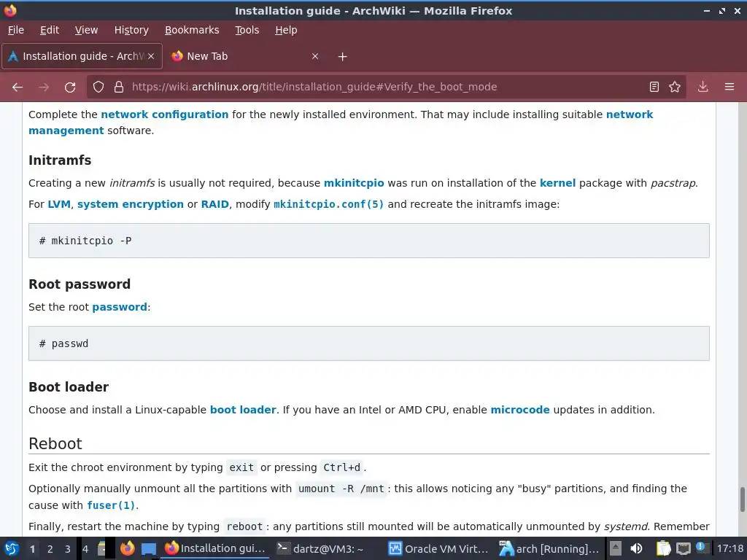Image resolution: width=747 pixels, height=560 pixels.
Task: Open the downloads panel
Action: 703,87
